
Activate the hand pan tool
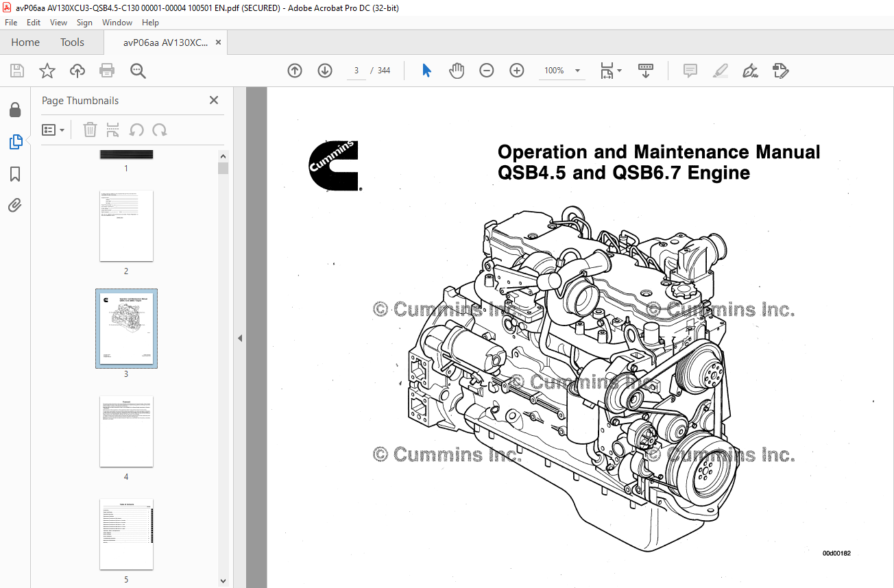coord(457,71)
